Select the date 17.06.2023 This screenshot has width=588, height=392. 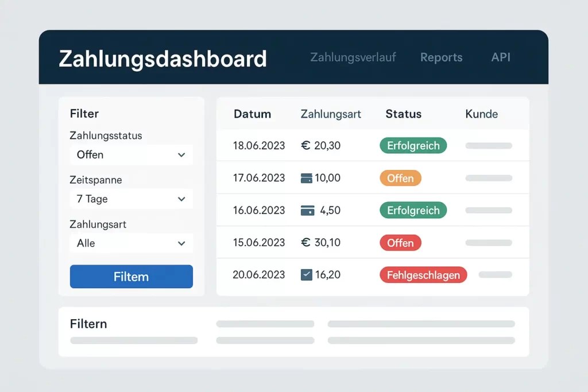point(259,178)
